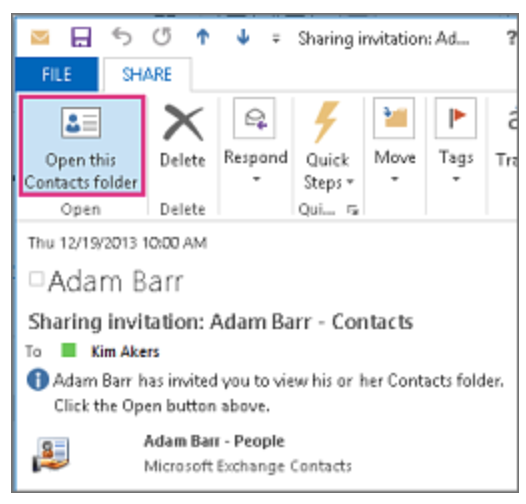Click the envelope mail icon in title bar
This screenshot has width=526, height=504.
(40, 37)
